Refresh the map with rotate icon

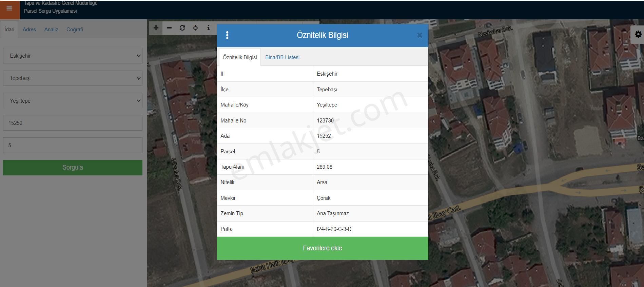pyautogui.click(x=182, y=28)
